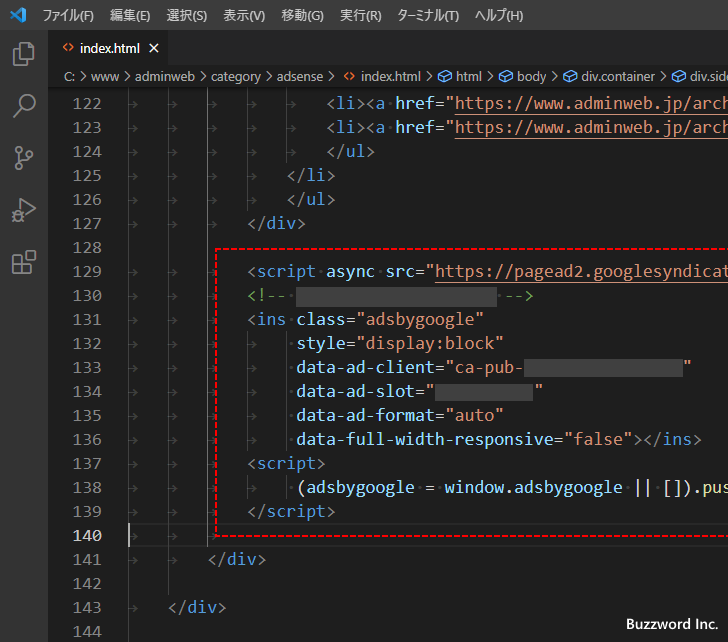
Task: Click line number 140 in gutter
Action: [x=87, y=536]
